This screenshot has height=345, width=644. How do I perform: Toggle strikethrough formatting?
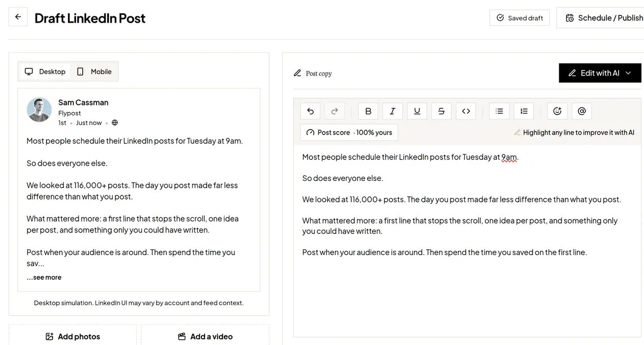[441, 111]
